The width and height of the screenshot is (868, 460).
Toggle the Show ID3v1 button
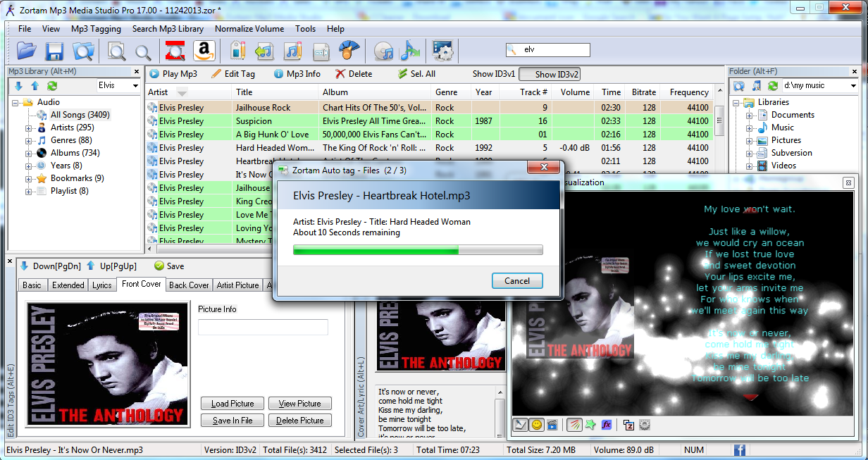tap(494, 74)
